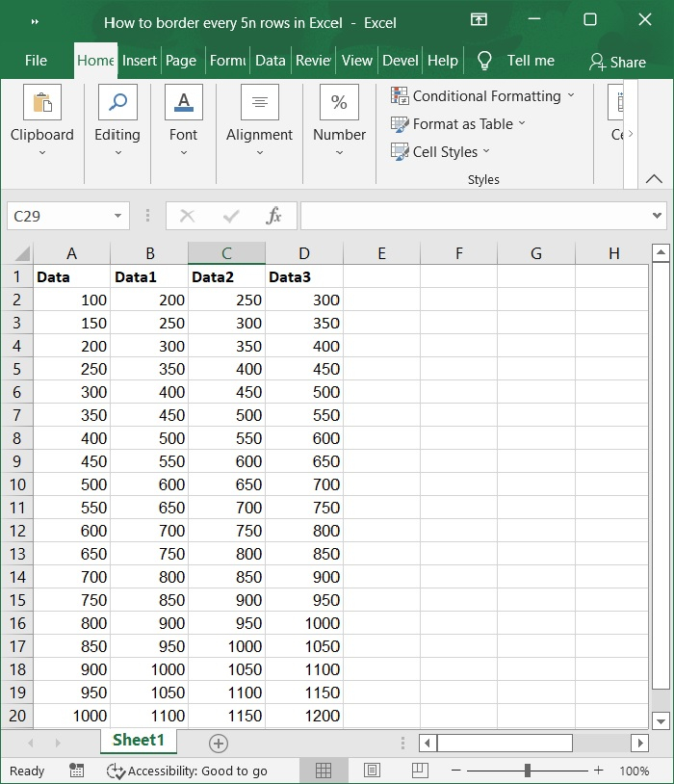Open the Alignment group icon
Viewport: 674px width, 784px height.
pos(259,103)
